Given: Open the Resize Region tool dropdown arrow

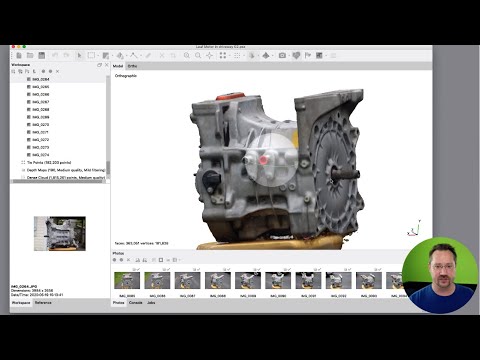Looking at the screenshot, I should pos(112,56).
